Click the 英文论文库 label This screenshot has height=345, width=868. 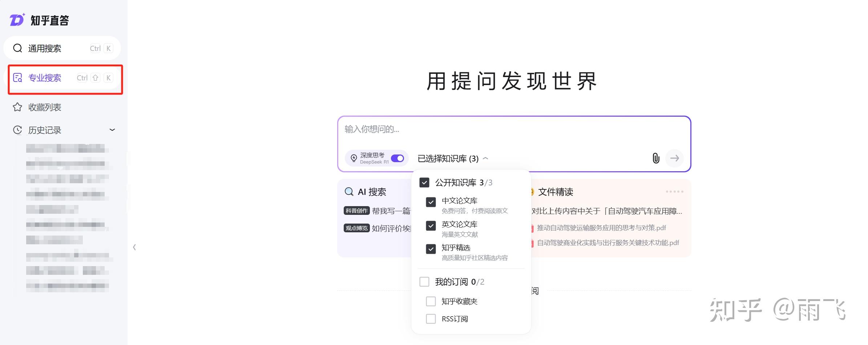coord(459,224)
